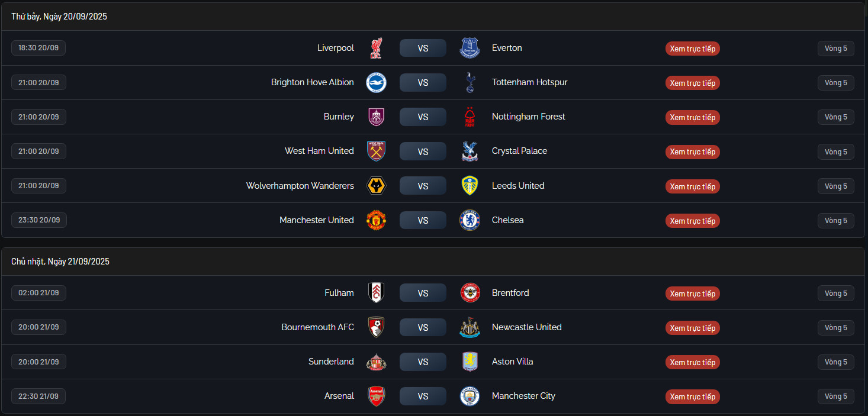Image resolution: width=868 pixels, height=416 pixels.
Task: Click the Everton club crest
Action: tap(470, 48)
